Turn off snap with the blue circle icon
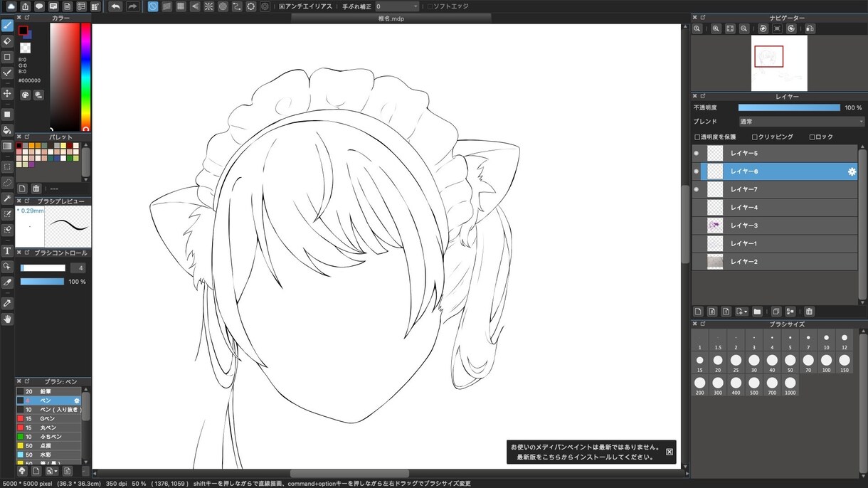This screenshot has width=868, height=488. click(x=153, y=6)
